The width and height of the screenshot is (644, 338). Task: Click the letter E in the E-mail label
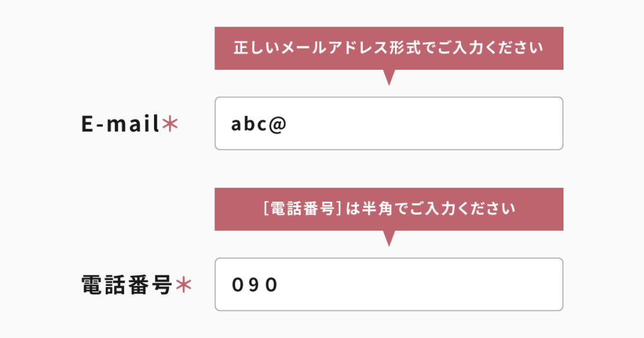click(x=87, y=124)
